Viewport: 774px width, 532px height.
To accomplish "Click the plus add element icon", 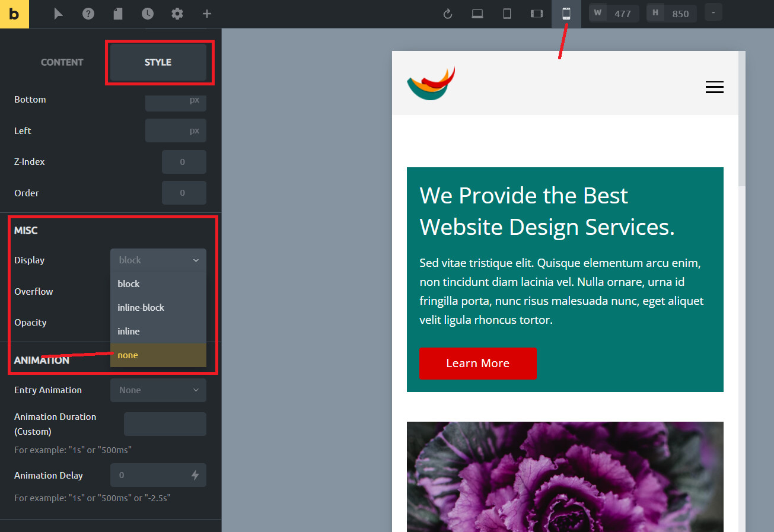I will click(x=206, y=14).
